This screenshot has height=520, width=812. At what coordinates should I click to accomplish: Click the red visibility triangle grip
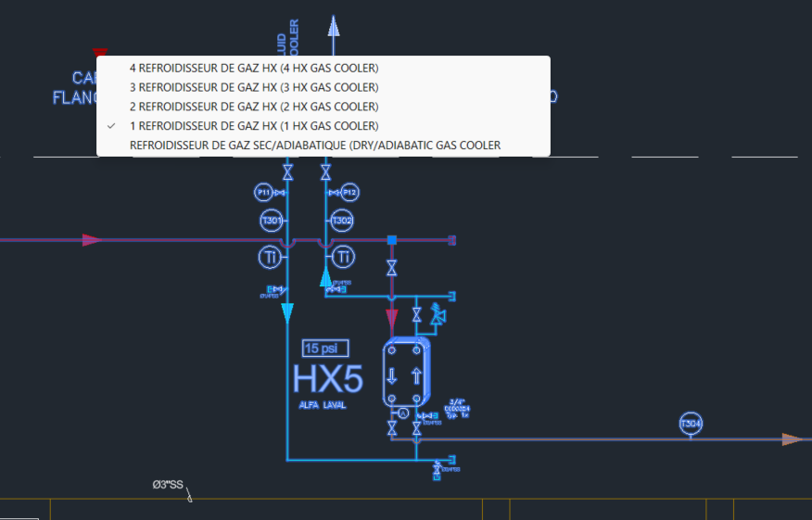100,52
